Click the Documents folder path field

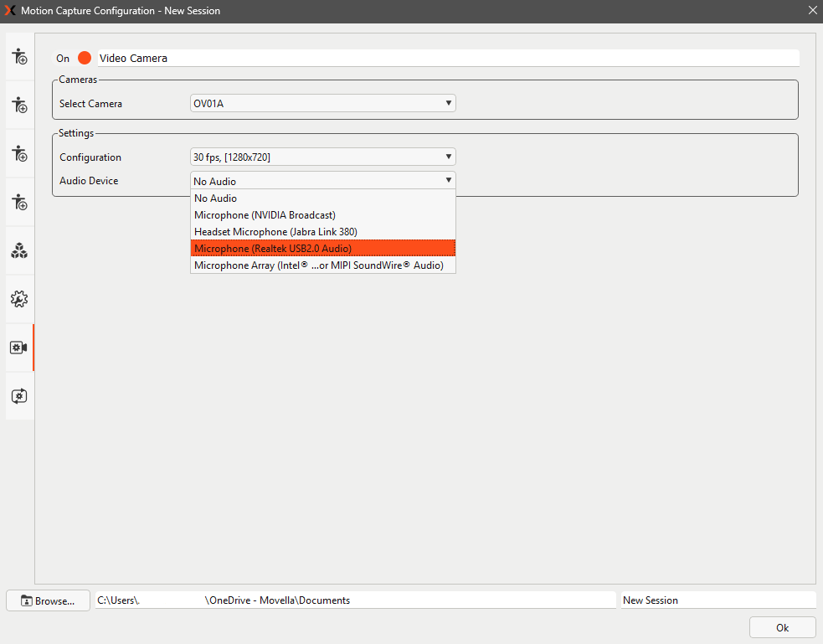coord(355,600)
